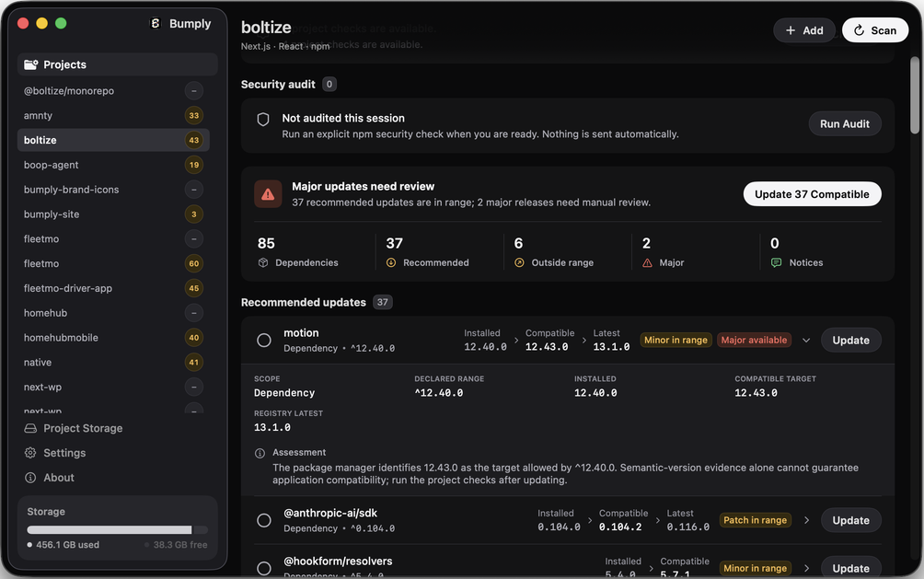Click the About info icon
This screenshot has width=924, height=579.
30,478
